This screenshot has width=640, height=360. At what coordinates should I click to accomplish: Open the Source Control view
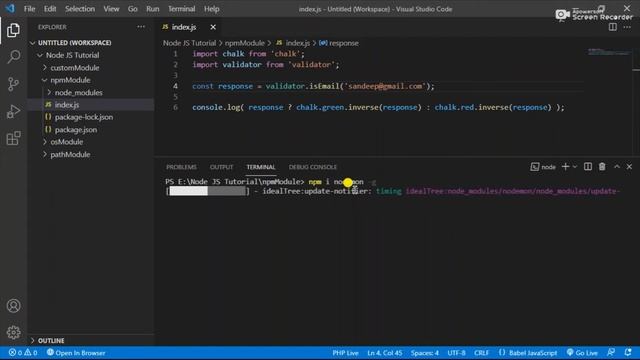click(x=13, y=84)
